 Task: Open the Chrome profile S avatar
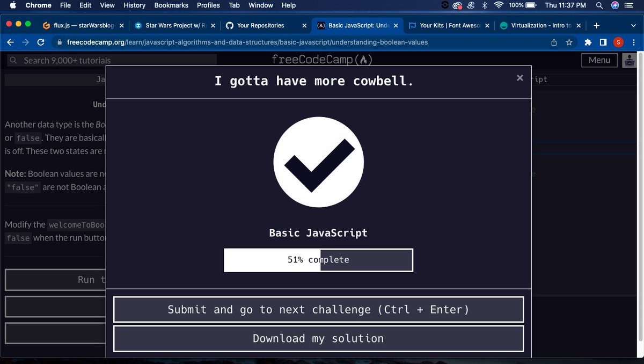tap(618, 42)
